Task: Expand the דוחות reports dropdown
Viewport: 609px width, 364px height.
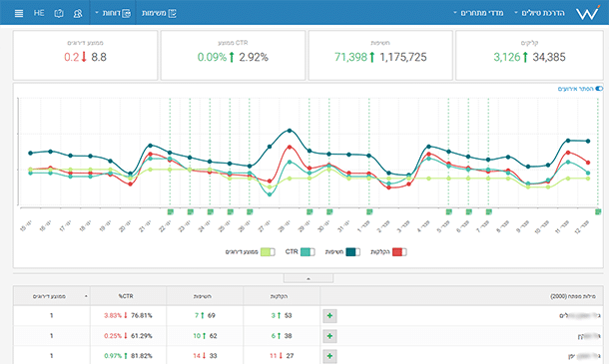Action: 113,13
